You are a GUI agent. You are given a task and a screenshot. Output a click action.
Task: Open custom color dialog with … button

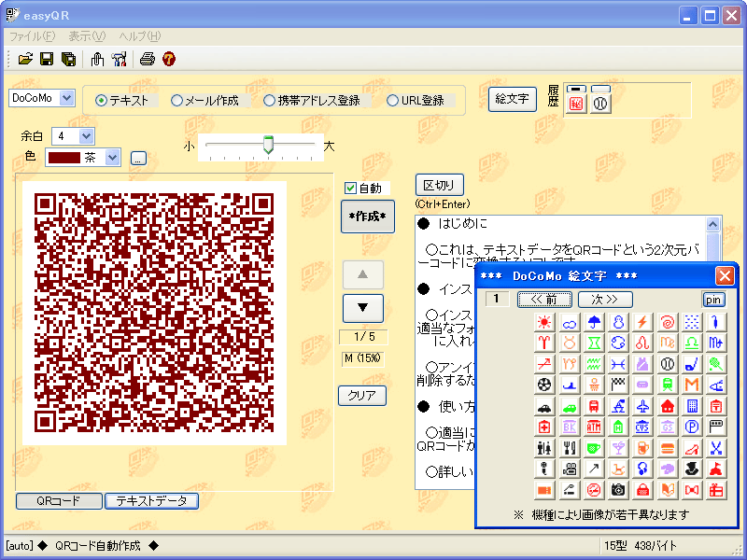[138, 159]
